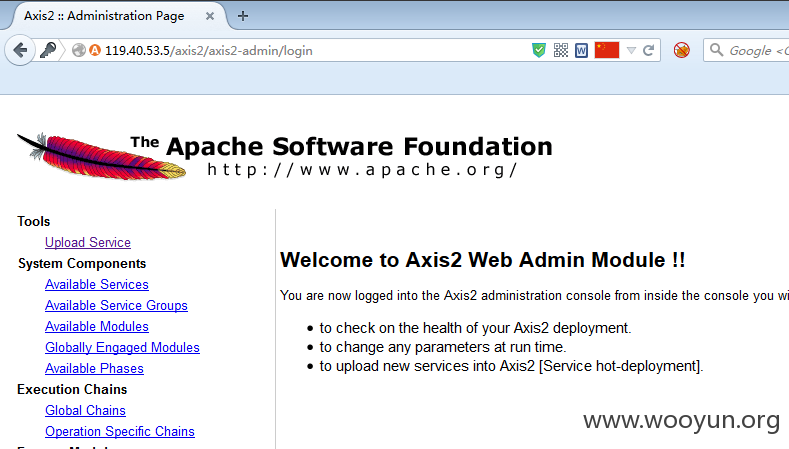
Task: Click the browser Back arrow button
Action: point(20,50)
